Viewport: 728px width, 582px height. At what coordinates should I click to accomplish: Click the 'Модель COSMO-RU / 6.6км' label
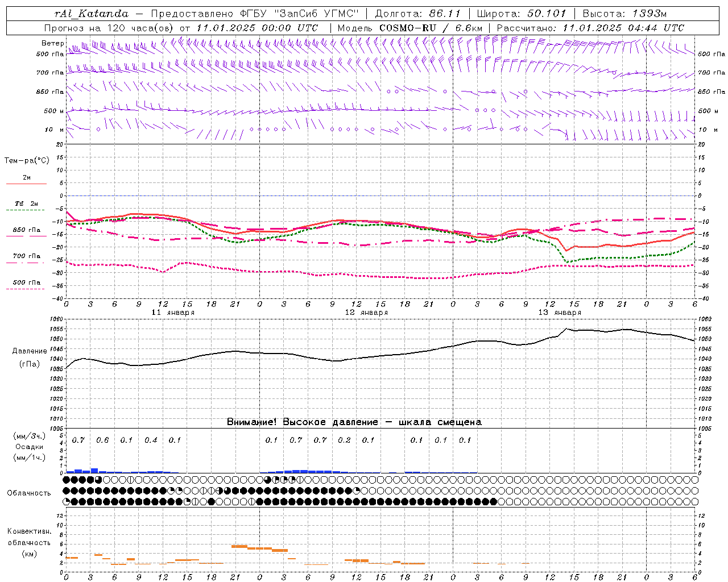click(x=410, y=28)
